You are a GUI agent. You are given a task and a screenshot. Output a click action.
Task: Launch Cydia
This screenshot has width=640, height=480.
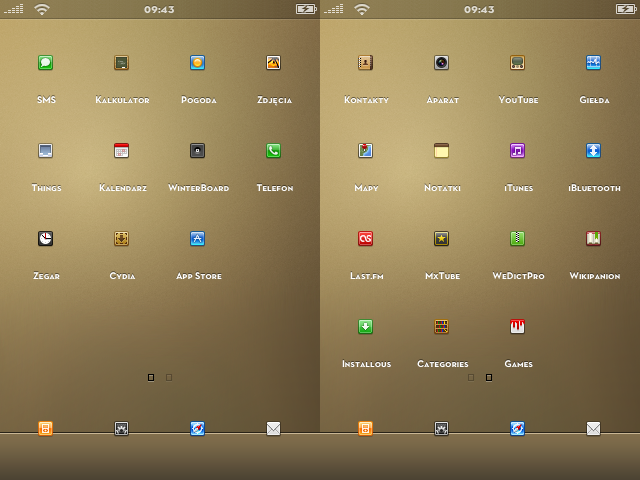122,239
